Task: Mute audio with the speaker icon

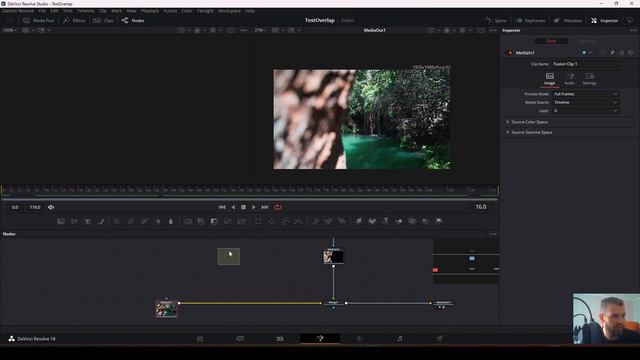Action: coord(51,207)
